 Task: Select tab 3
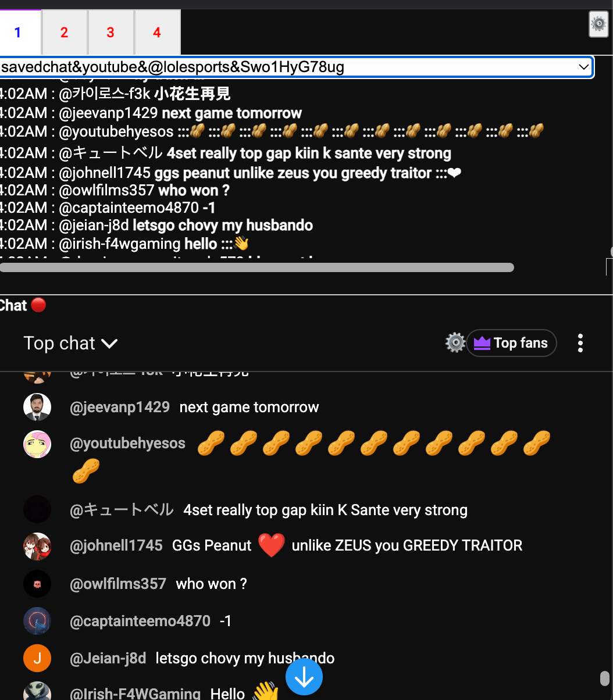pyautogui.click(x=111, y=32)
